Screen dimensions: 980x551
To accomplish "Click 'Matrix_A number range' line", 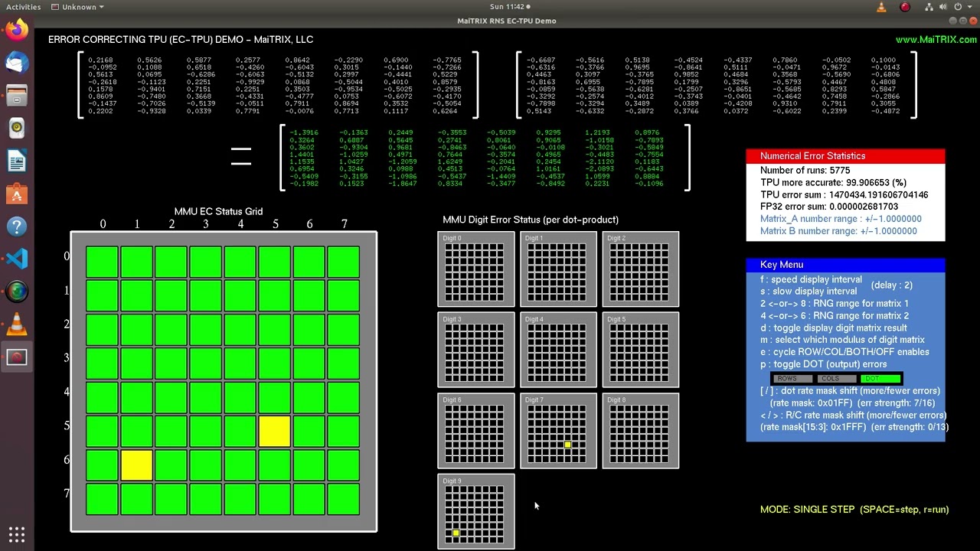I will tap(841, 219).
